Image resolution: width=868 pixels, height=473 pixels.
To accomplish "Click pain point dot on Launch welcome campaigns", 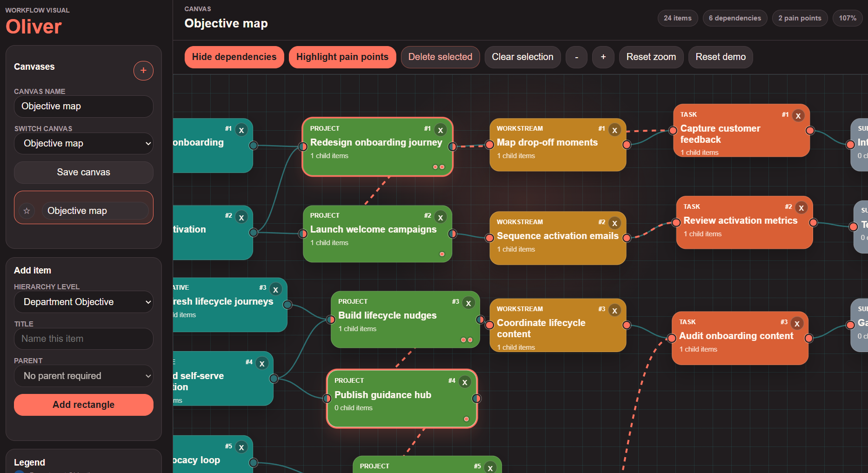I will pyautogui.click(x=442, y=254).
